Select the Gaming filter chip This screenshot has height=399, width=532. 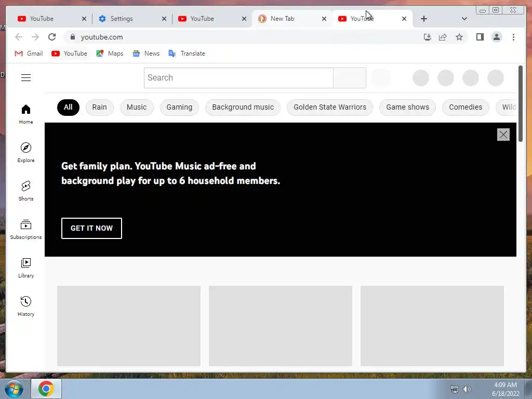[179, 107]
